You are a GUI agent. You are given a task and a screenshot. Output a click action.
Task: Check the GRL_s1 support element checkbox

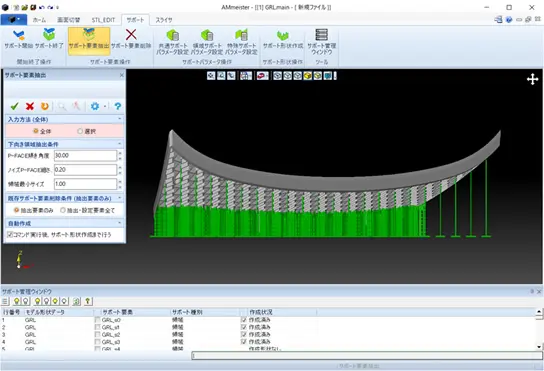coord(97,327)
